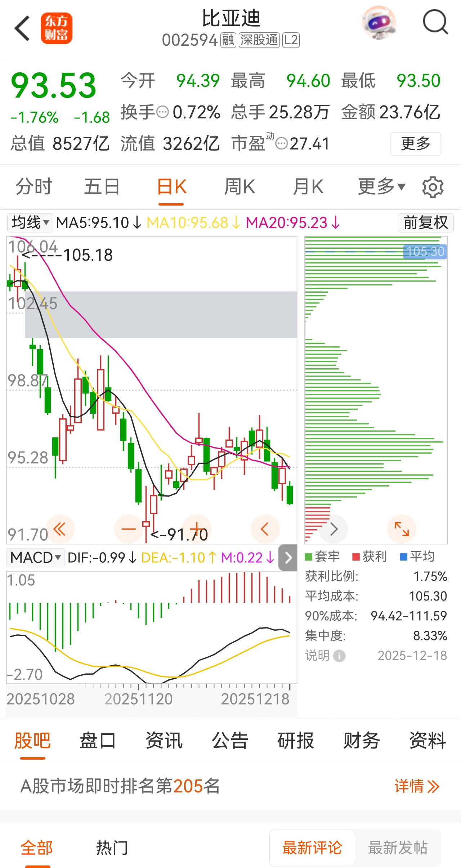Screen dimensions: 461x868
Task: Open the 资料 company info tab
Action: point(428,741)
